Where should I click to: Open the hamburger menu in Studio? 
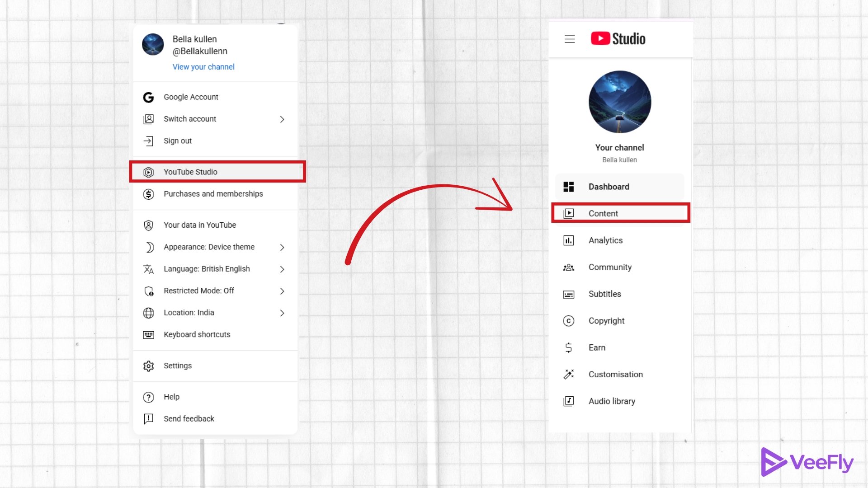569,39
